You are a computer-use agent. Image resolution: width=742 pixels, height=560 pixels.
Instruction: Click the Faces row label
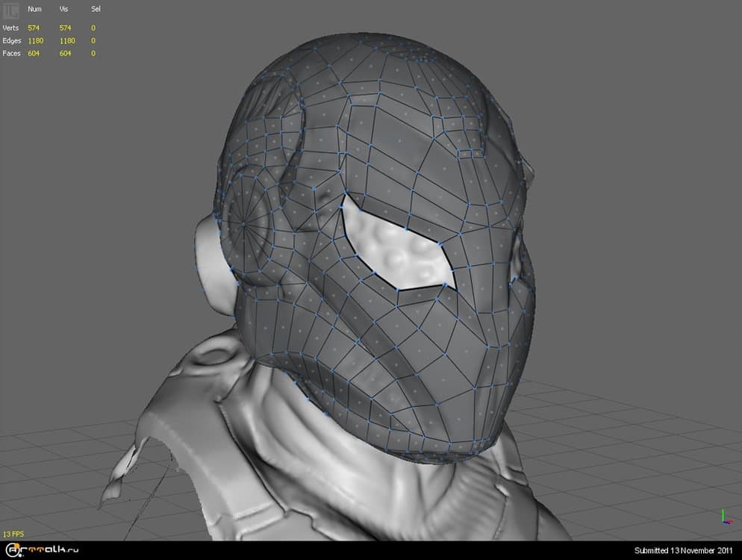pos(11,53)
